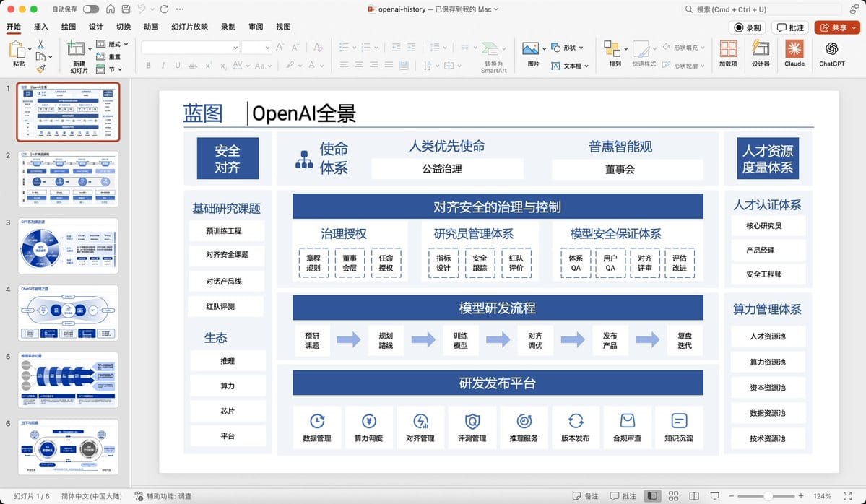The height and width of the screenshot is (504, 866).
Task: Click the 重置 reset slide button
Action: [109, 56]
